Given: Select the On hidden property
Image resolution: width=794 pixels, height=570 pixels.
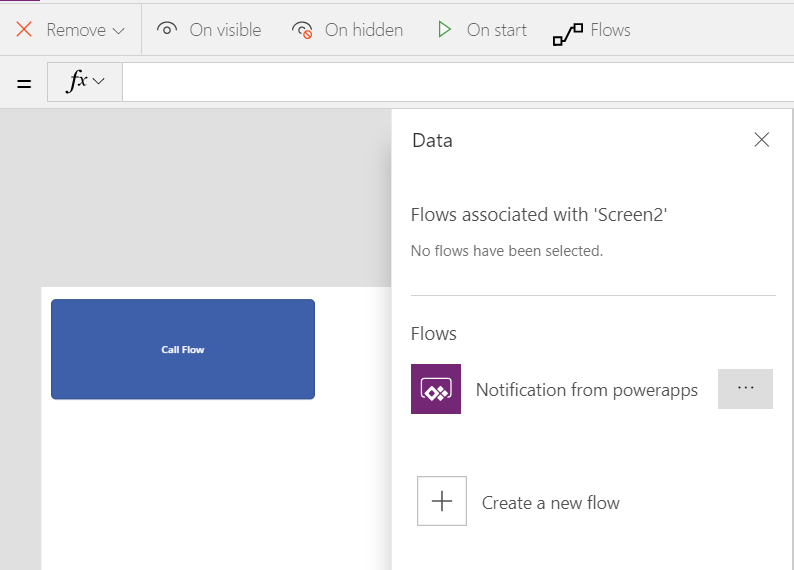Looking at the screenshot, I should pyautogui.click(x=347, y=30).
